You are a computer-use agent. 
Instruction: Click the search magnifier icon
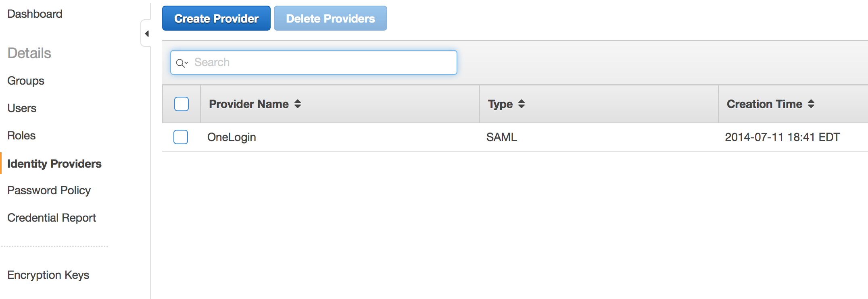point(181,62)
